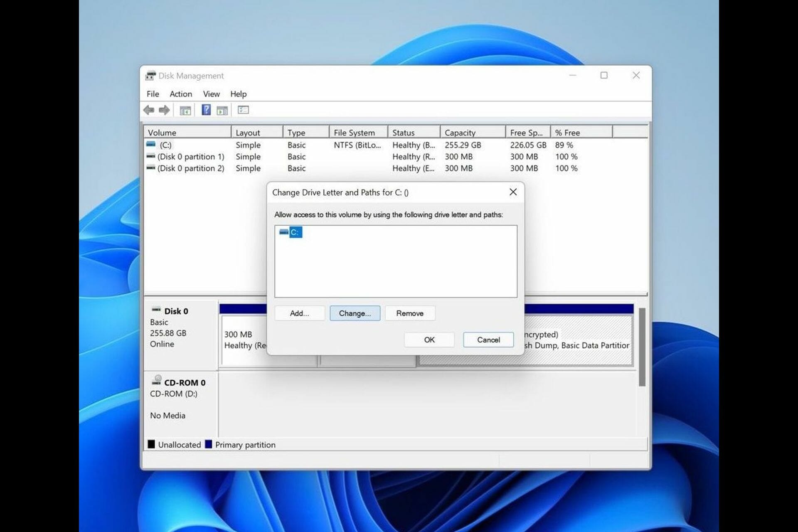Click the Disk 0 drive icon

pyautogui.click(x=156, y=310)
